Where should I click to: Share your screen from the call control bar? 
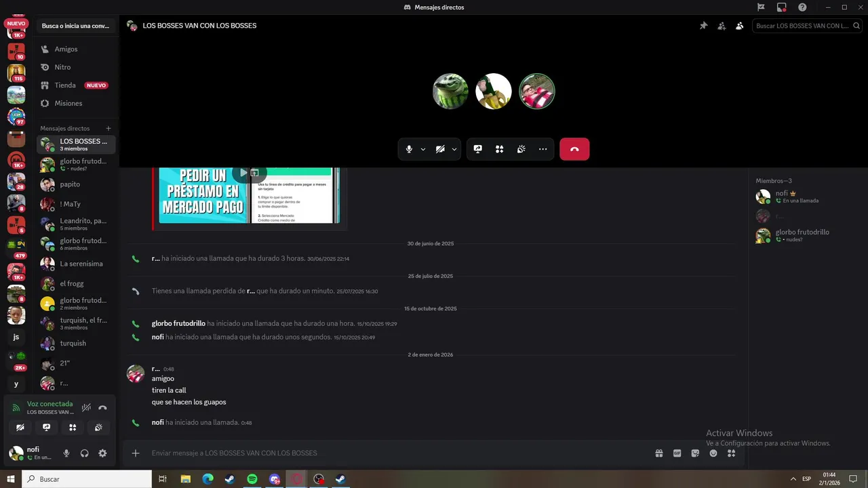point(478,149)
